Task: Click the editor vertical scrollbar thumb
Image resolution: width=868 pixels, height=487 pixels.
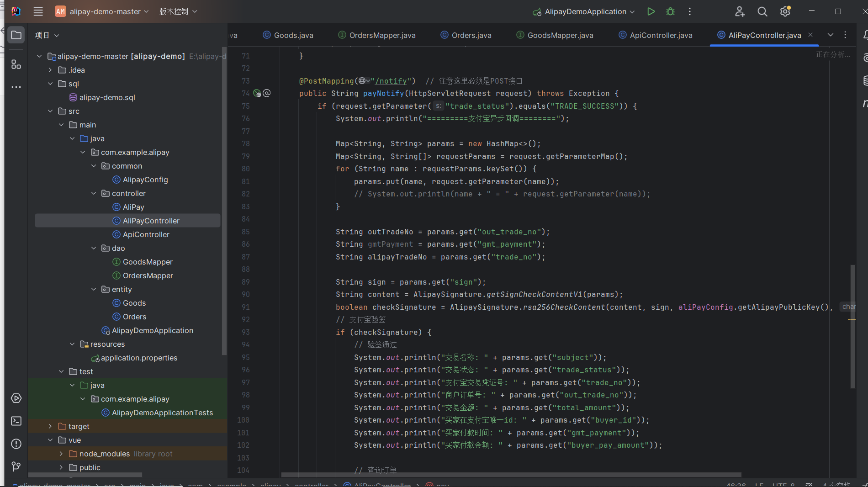Action: 853,326
